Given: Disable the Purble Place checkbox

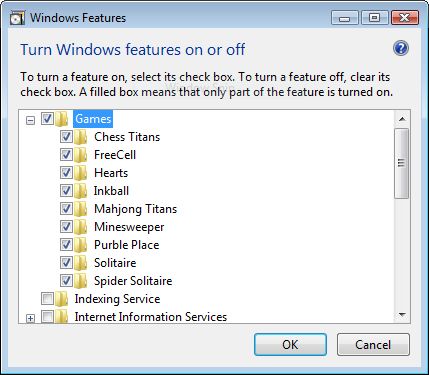Looking at the screenshot, I should coord(66,245).
